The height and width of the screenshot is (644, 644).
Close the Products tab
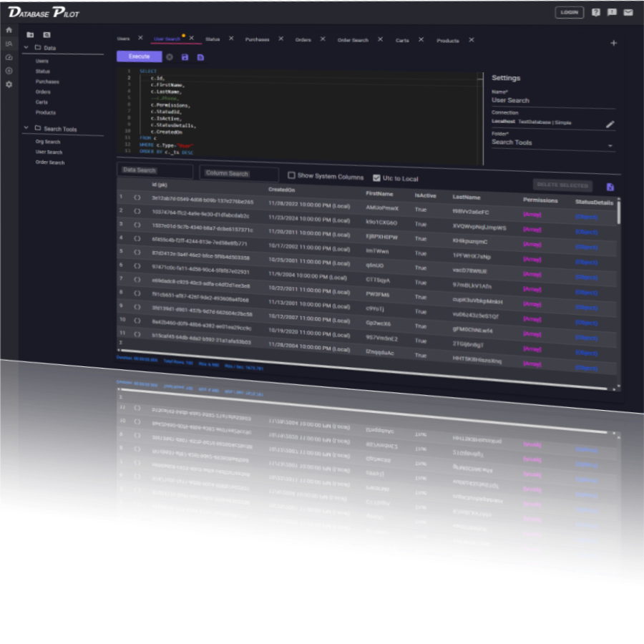click(472, 40)
